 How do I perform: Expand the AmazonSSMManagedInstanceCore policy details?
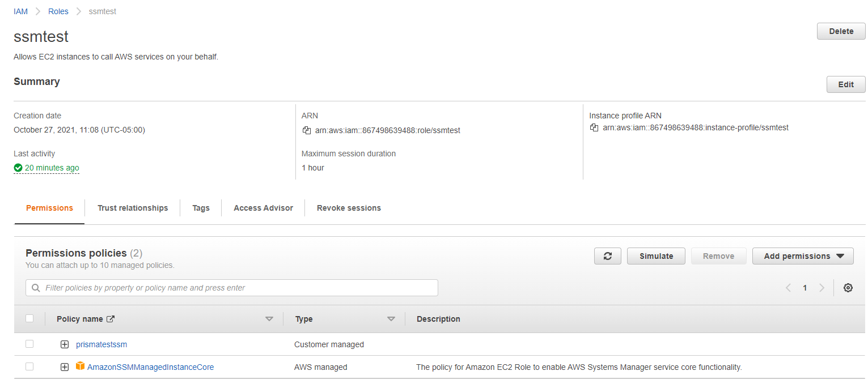tap(65, 366)
